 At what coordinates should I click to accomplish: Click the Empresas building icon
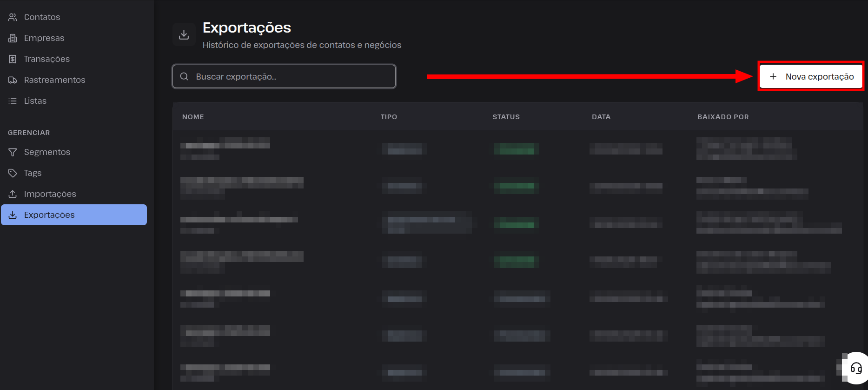13,38
